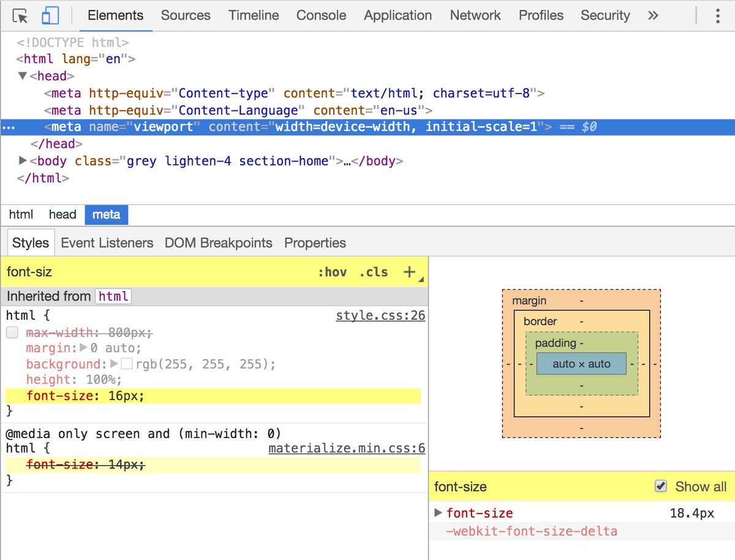Click the -webkit-font-size-delta property

pyautogui.click(x=532, y=531)
